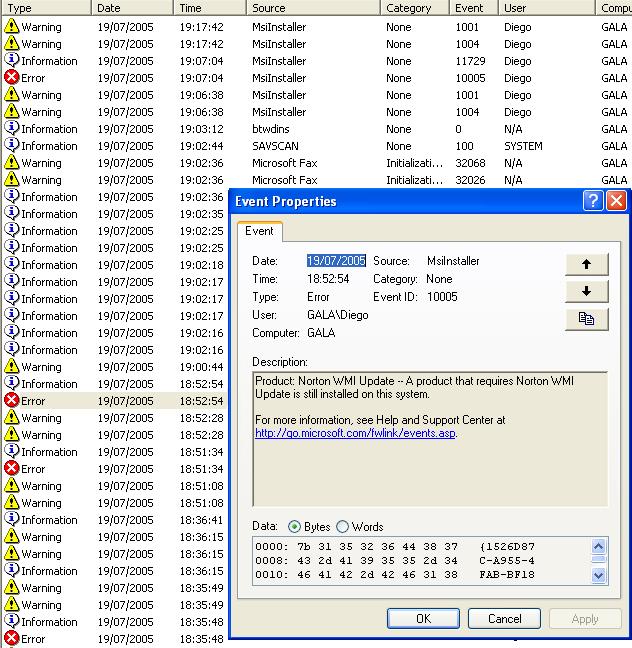Click inside the Description text box
This screenshot has width=632, height=648.
point(430,439)
